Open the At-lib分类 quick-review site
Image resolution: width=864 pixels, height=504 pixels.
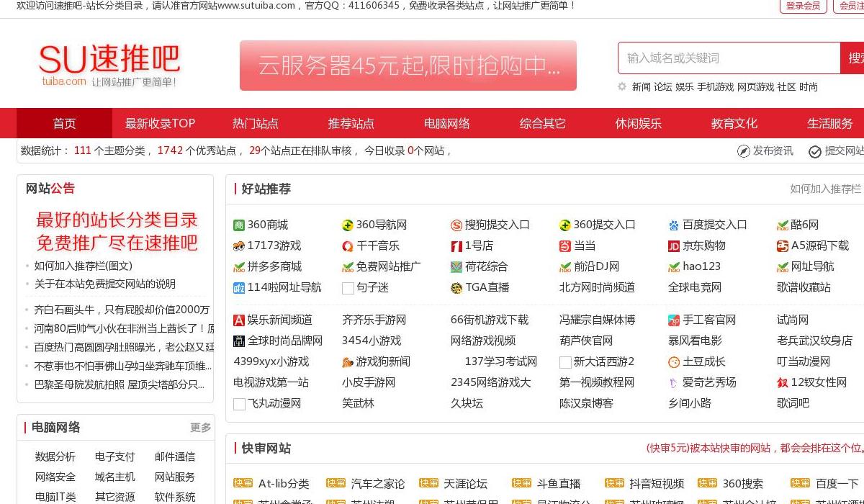point(284,484)
